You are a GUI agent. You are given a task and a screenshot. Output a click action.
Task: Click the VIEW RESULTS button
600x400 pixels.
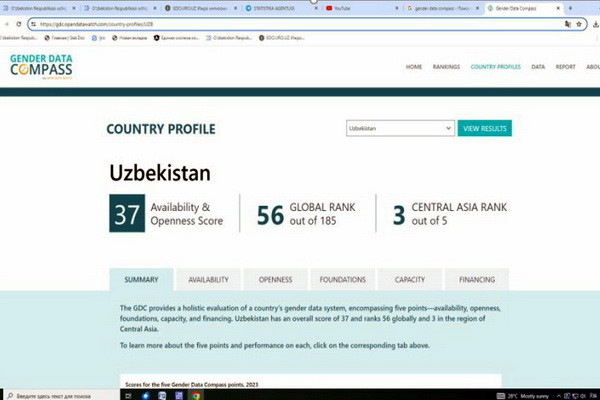click(x=484, y=128)
